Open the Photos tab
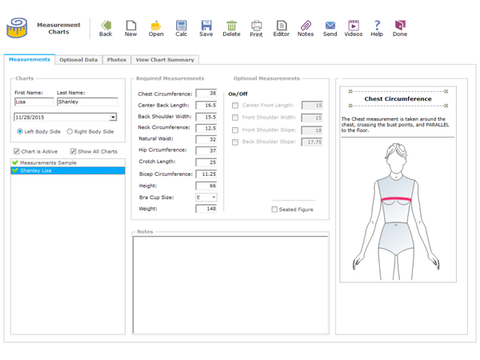Screen dimensions: 480x360 [x=117, y=60]
